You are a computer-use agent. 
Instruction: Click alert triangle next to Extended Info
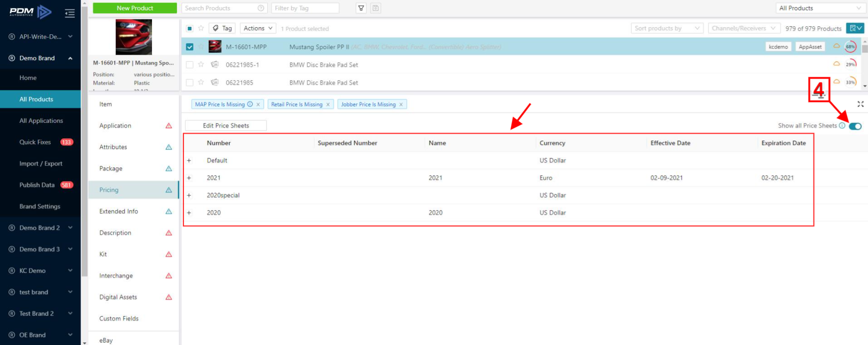pyautogui.click(x=169, y=212)
